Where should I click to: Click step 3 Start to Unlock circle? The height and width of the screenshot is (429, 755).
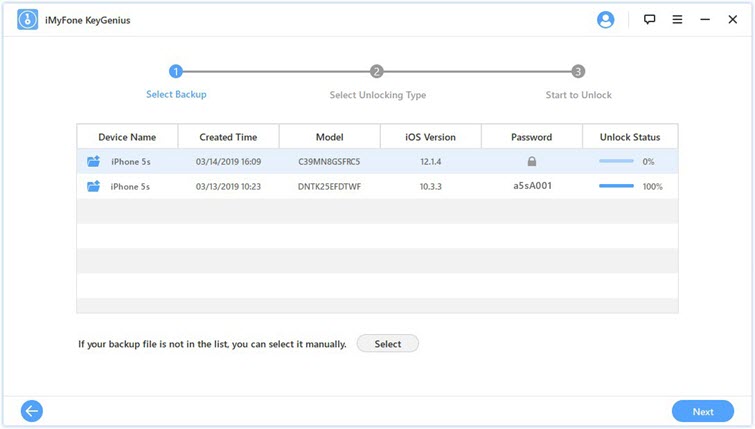pyautogui.click(x=578, y=71)
